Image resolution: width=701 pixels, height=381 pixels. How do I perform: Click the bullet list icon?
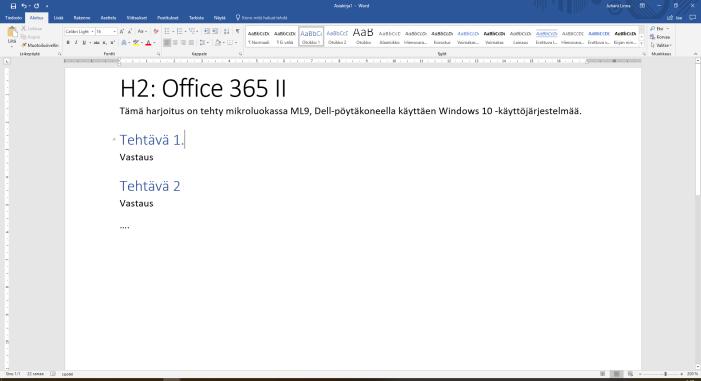[167, 31]
